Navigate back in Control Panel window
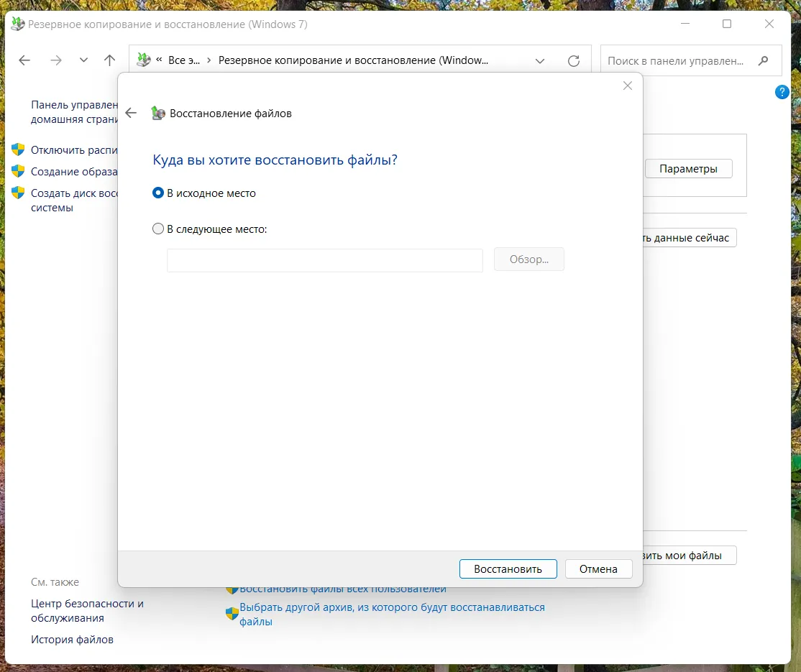Image resolution: width=801 pixels, height=672 pixels. pos(24,60)
